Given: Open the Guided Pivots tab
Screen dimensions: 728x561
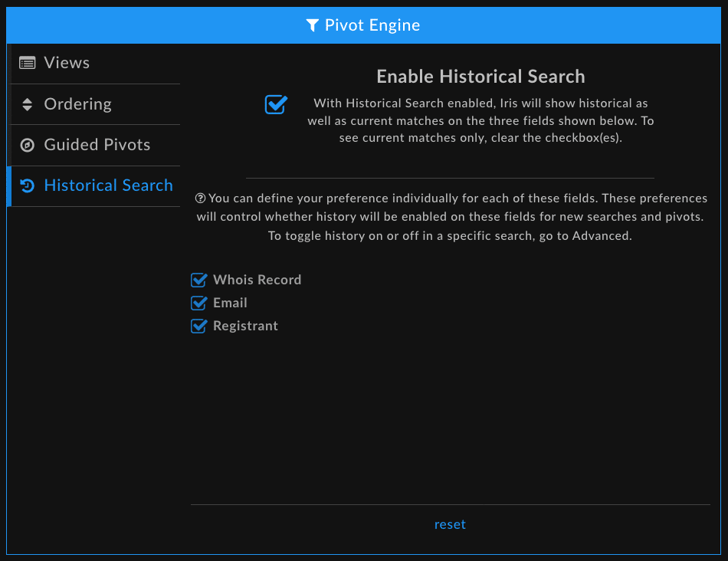Looking at the screenshot, I should [95, 145].
